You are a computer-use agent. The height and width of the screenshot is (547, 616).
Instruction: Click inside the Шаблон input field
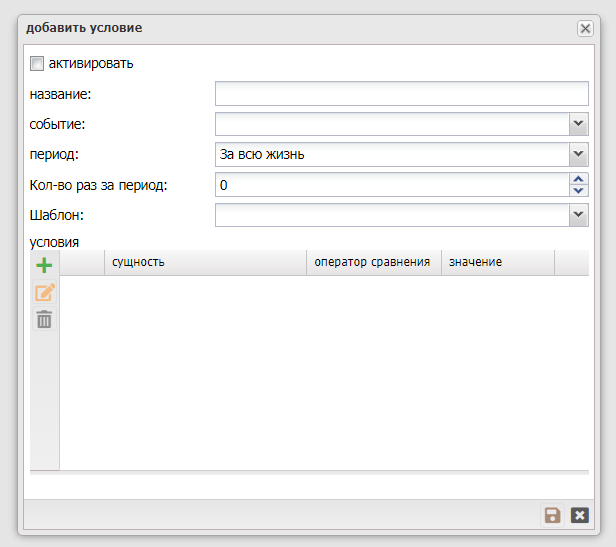click(x=391, y=215)
